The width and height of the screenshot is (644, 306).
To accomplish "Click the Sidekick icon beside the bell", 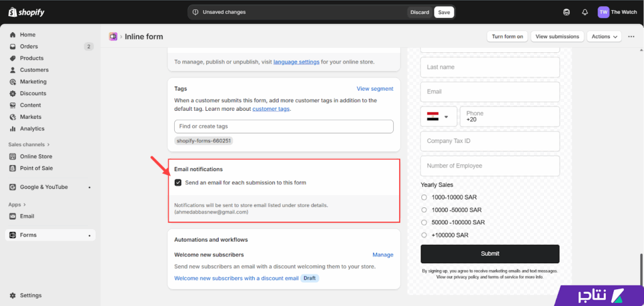I will [567, 12].
